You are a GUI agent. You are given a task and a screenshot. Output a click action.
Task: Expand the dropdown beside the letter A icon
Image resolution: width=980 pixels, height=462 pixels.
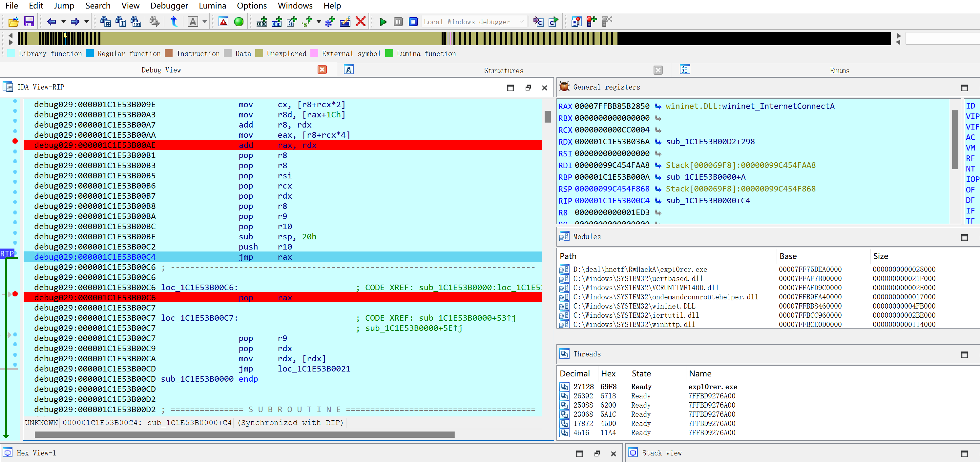(x=205, y=22)
